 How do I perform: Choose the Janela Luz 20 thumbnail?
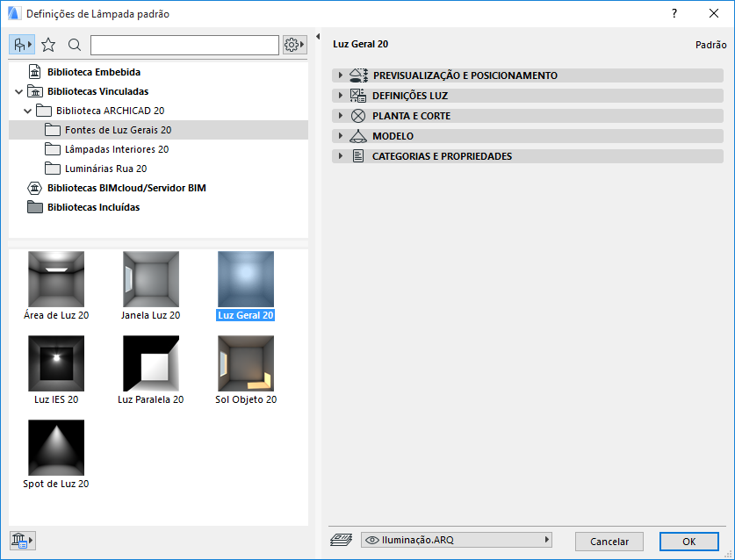pyautogui.click(x=151, y=279)
